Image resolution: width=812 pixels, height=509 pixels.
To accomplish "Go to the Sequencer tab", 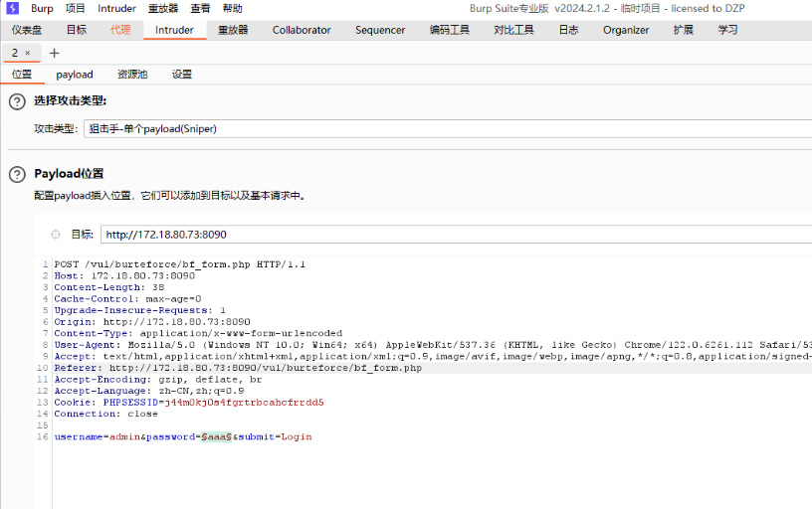I will (x=380, y=30).
